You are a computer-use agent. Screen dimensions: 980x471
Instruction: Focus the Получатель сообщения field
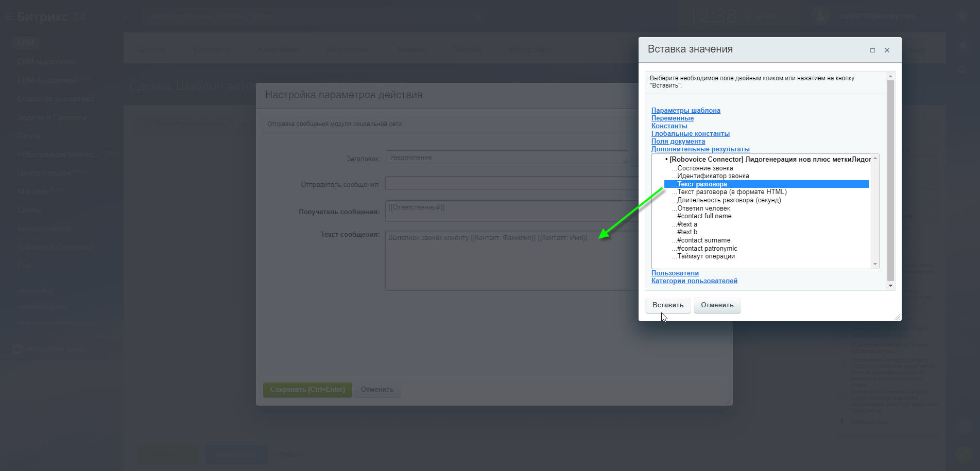[x=512, y=211]
